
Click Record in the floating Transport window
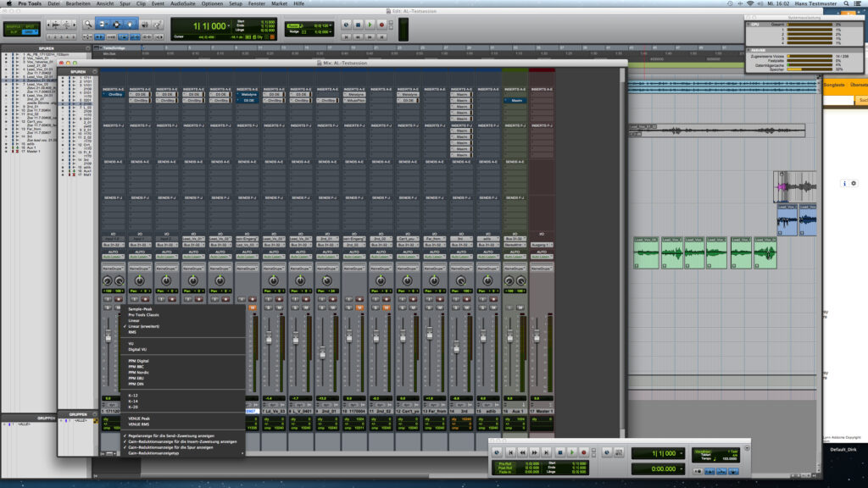583,452
